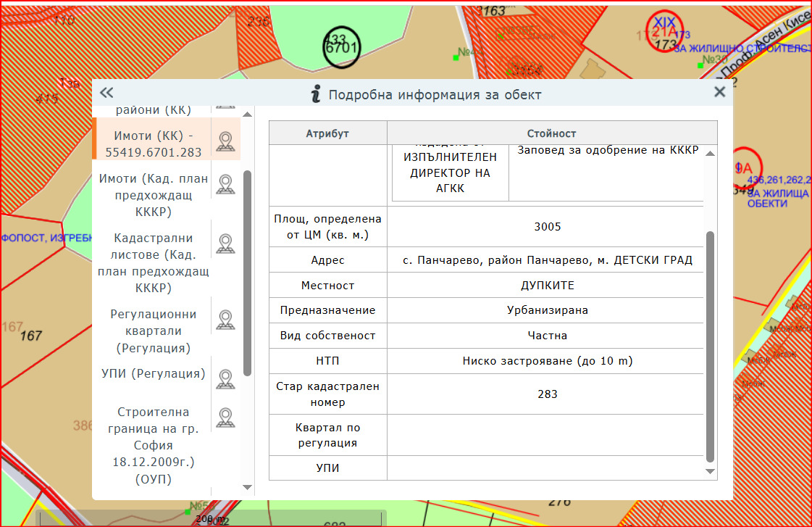Screen dimensions: 812x527
Task: Collapse the panel with double-chevron icon
Action: pyautogui.click(x=107, y=93)
